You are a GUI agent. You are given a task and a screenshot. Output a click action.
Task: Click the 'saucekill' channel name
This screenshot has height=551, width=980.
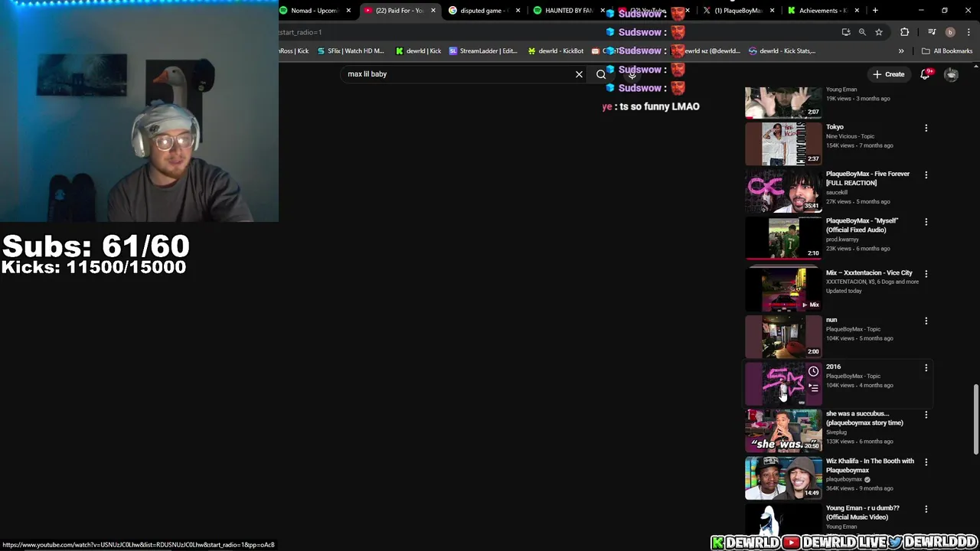pyautogui.click(x=837, y=192)
